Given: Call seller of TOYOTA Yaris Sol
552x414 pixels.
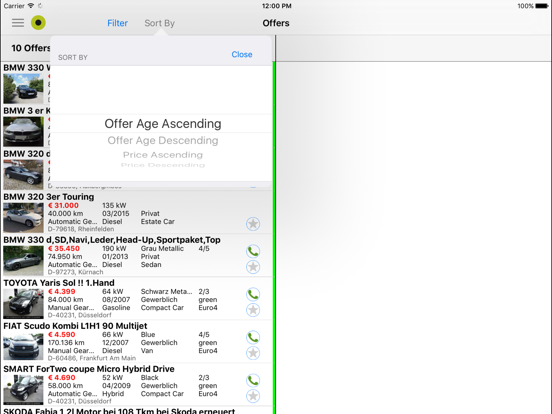Looking at the screenshot, I should point(253,294).
